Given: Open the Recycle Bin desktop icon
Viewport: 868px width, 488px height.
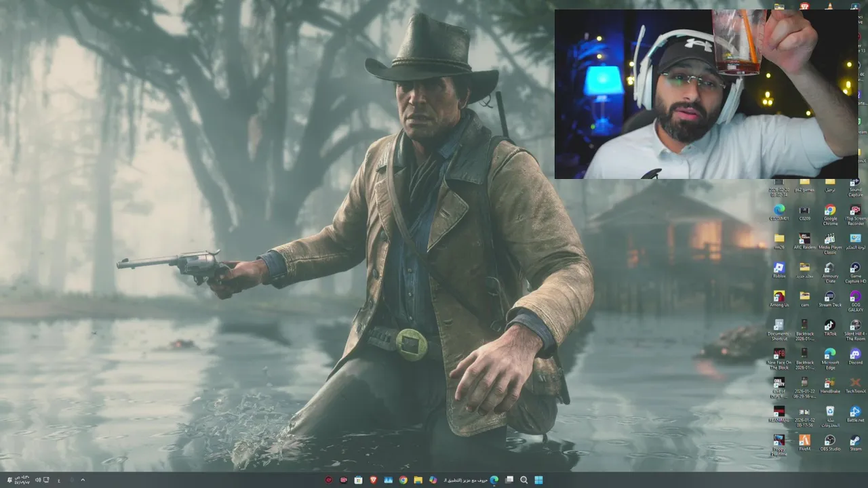Looking at the screenshot, I should pos(830,416).
